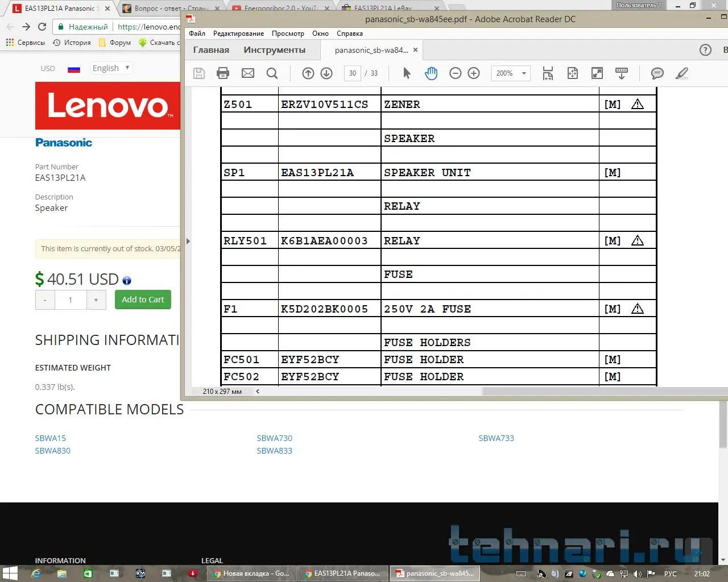728x582 pixels.
Task: Add a sticky note comment
Action: coord(657,73)
